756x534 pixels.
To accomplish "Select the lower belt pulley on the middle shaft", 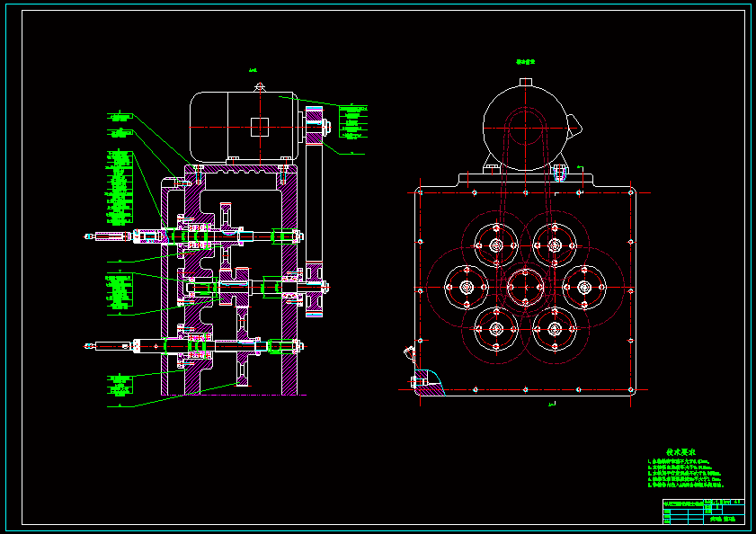I will coord(314,289).
